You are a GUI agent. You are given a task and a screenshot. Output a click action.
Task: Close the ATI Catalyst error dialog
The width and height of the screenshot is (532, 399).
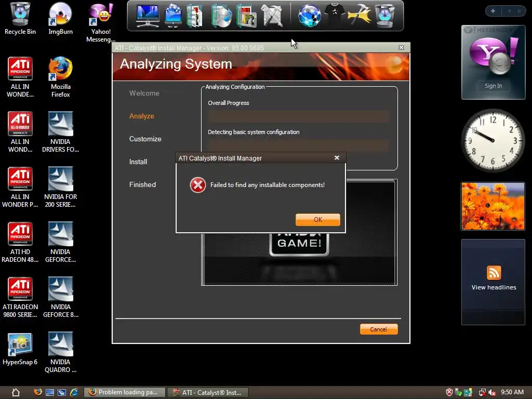point(337,158)
